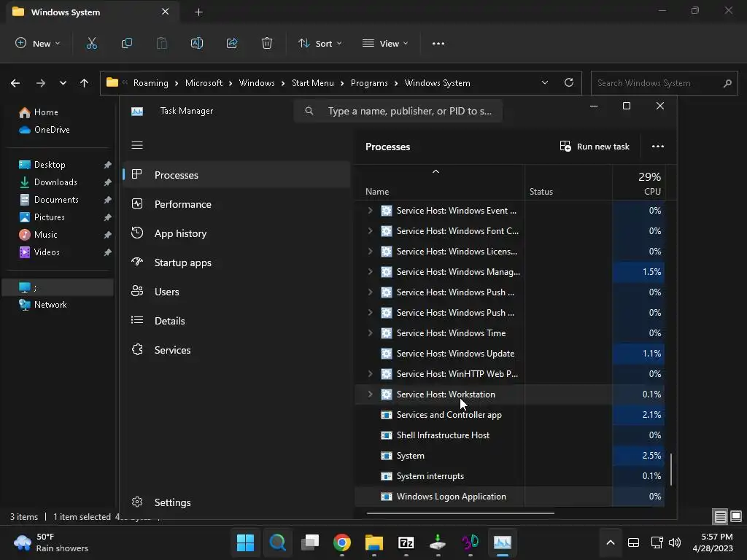
Task: Select Service Host: Windows Update process
Action: tap(510, 354)
